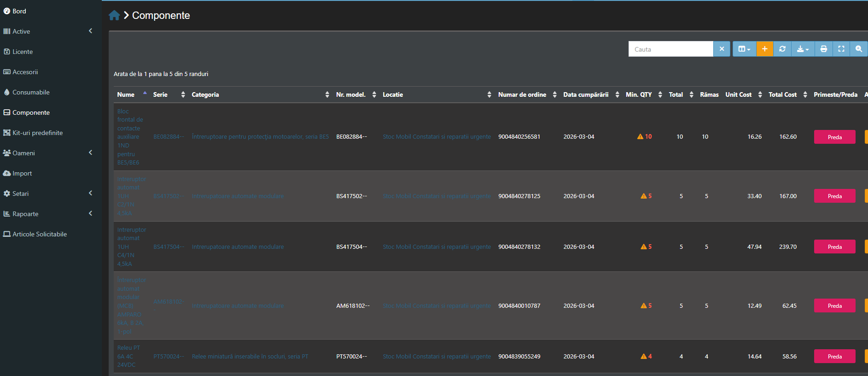Sort table by Total Cost column
Viewport: 868px width, 376px height.
[782, 94]
